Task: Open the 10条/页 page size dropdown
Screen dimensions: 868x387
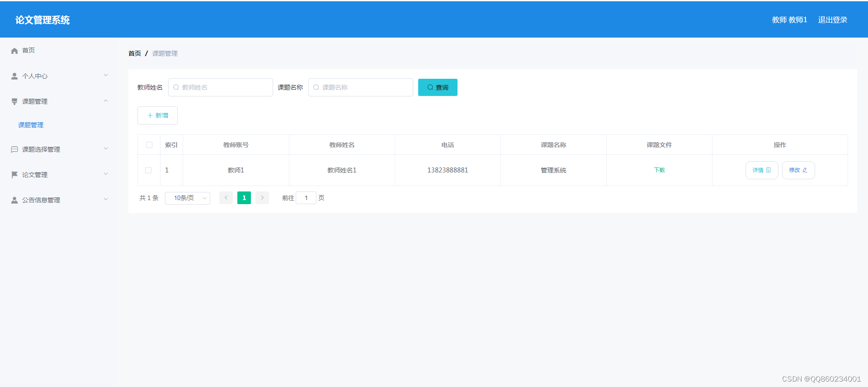Action: point(188,198)
